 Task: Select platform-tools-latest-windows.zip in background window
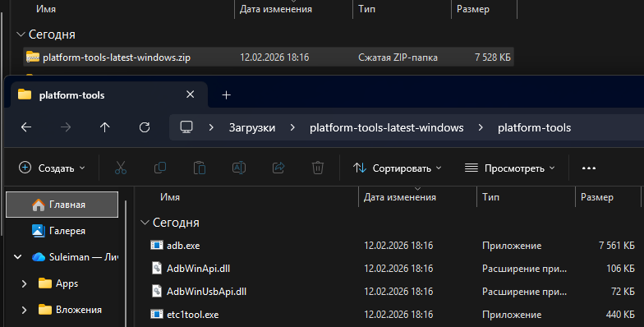point(269,58)
